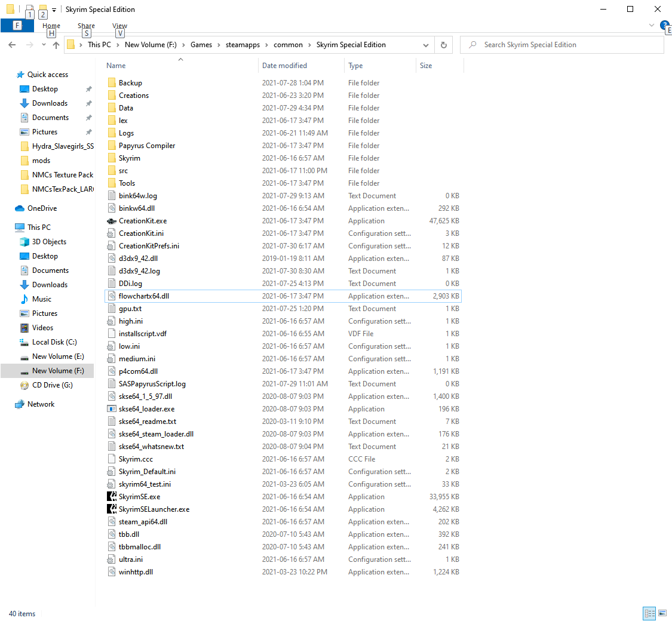Screen dimensions: 672x621
Task: Click the Local Disk (C:) drive icon
Action: [x=24, y=342]
